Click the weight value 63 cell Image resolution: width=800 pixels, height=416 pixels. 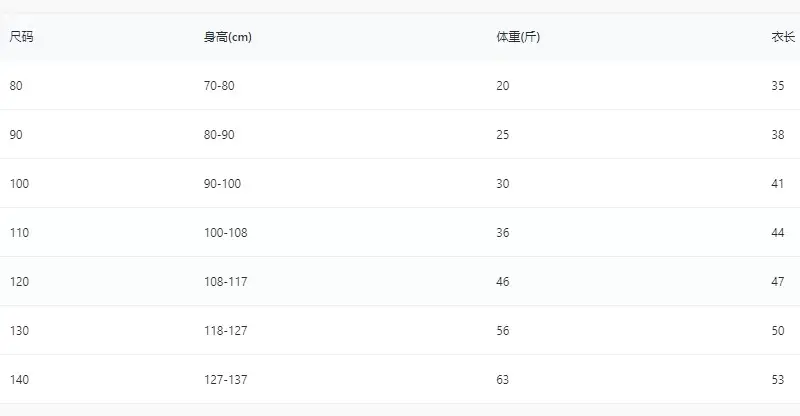tap(503, 380)
